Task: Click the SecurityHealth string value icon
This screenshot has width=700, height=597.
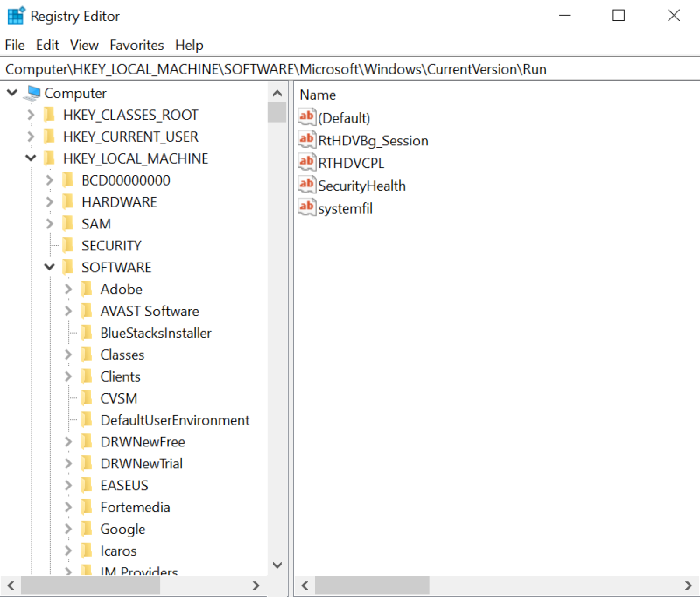Action: click(307, 185)
